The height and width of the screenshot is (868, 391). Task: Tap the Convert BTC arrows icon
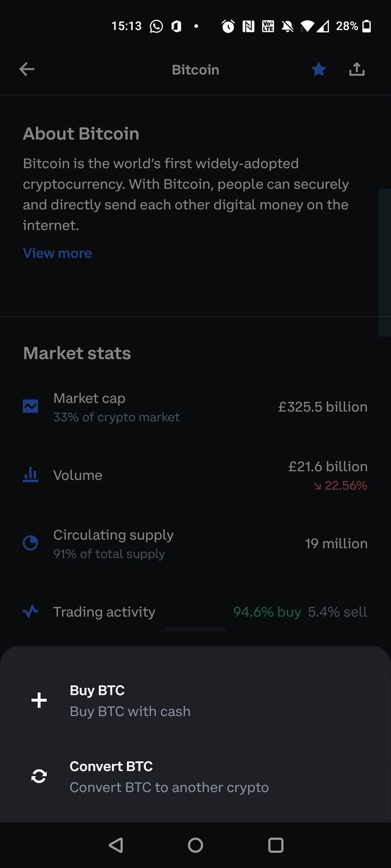coord(39,776)
